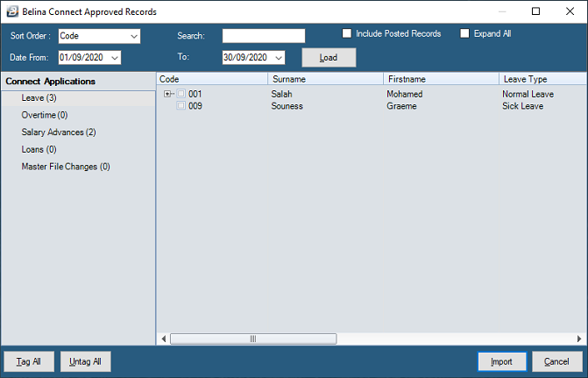Open the To date picker dropdown
Viewport: 588px width, 378px height.
pos(279,58)
